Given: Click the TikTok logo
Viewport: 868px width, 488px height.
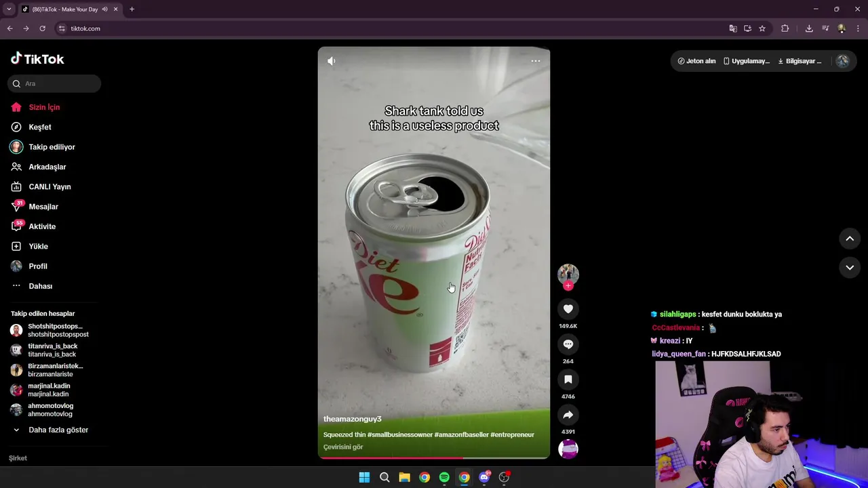Looking at the screenshot, I should pyautogui.click(x=37, y=59).
